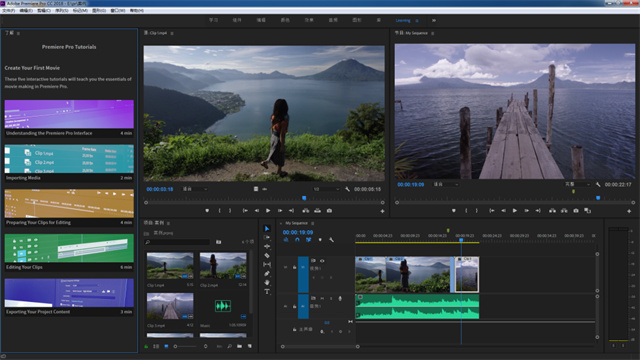
Task: Select the Type tool
Action: 267,291
